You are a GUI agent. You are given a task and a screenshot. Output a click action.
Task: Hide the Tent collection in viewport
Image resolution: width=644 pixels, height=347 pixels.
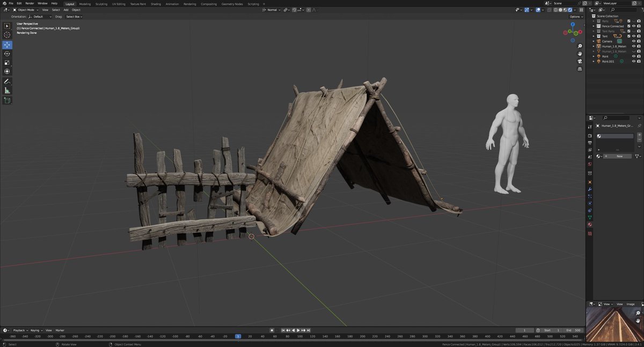click(x=634, y=36)
